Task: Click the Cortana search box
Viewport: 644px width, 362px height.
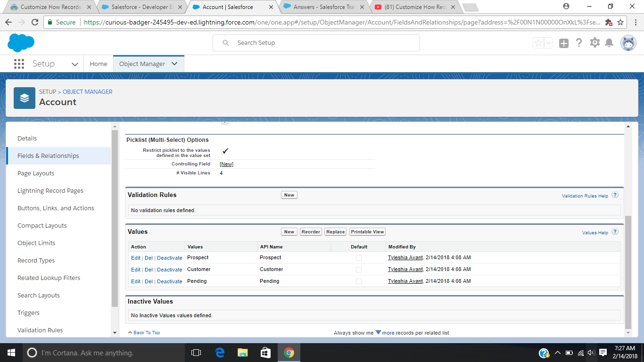Action: [103, 353]
